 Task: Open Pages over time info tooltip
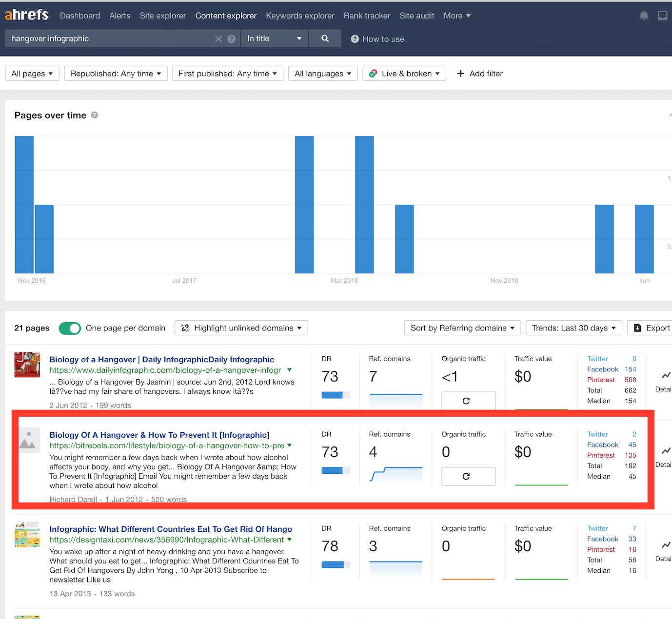[95, 115]
